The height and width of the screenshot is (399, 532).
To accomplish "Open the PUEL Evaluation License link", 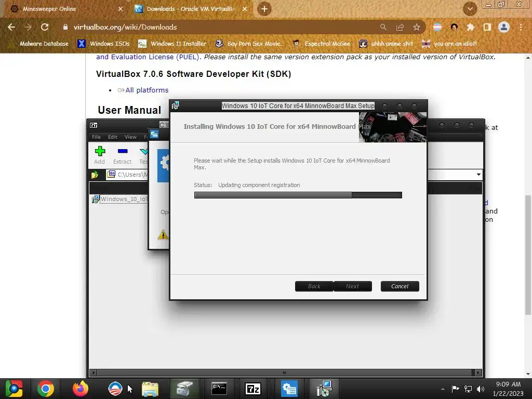I will click(x=148, y=57).
